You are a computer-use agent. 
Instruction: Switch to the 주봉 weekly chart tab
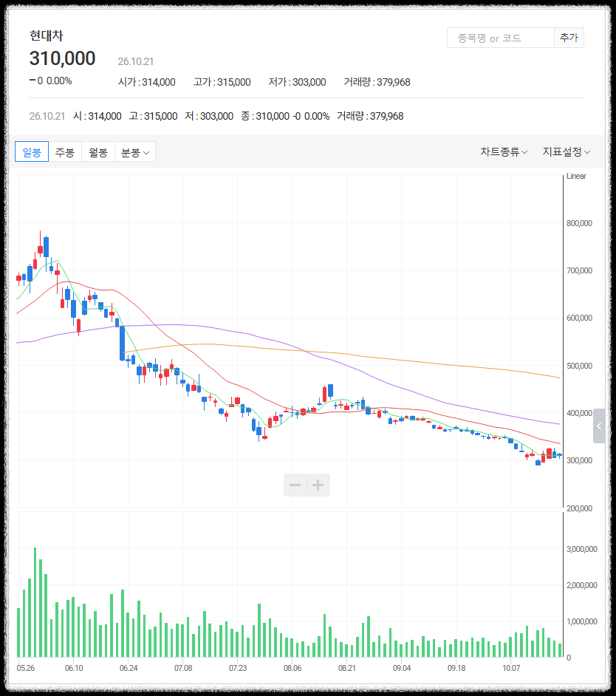pyautogui.click(x=65, y=151)
